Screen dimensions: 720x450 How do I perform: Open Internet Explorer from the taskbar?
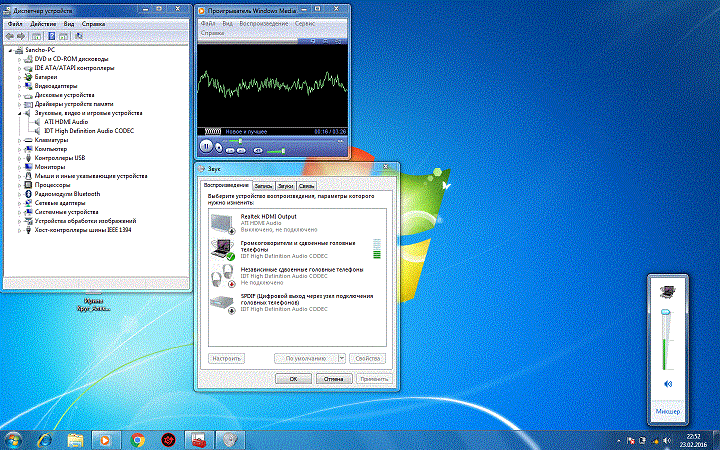tap(44, 438)
